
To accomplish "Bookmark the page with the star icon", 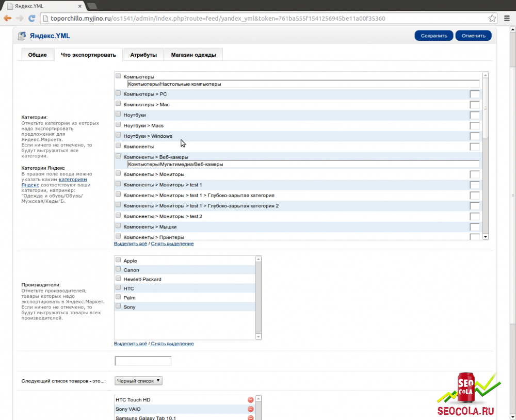I will pyautogui.click(x=492, y=19).
